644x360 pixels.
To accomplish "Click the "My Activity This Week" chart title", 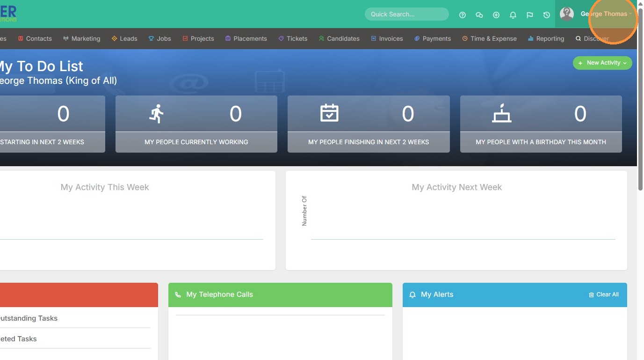I will (x=105, y=187).
